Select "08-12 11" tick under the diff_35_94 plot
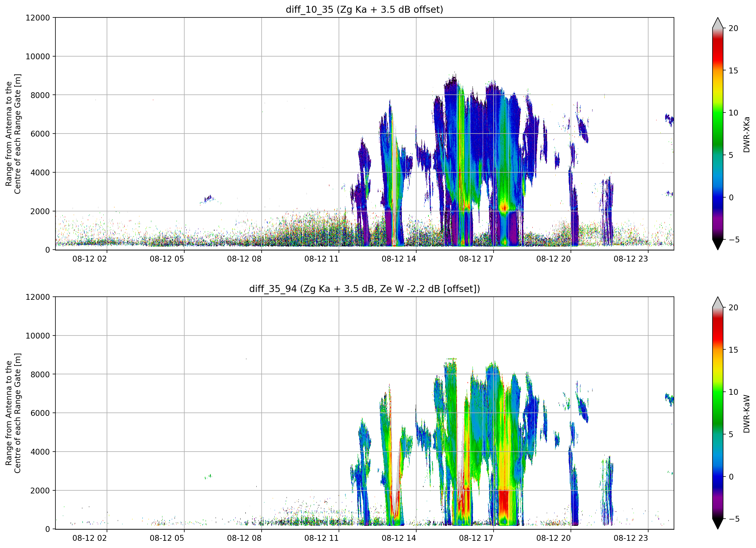This screenshot has width=756, height=548. (x=322, y=538)
